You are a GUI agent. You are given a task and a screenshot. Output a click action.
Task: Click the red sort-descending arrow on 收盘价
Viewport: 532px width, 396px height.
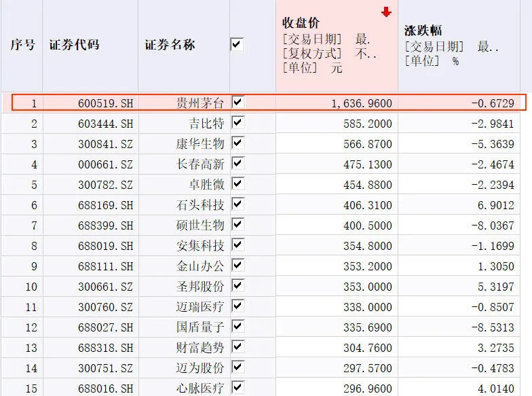(x=386, y=12)
